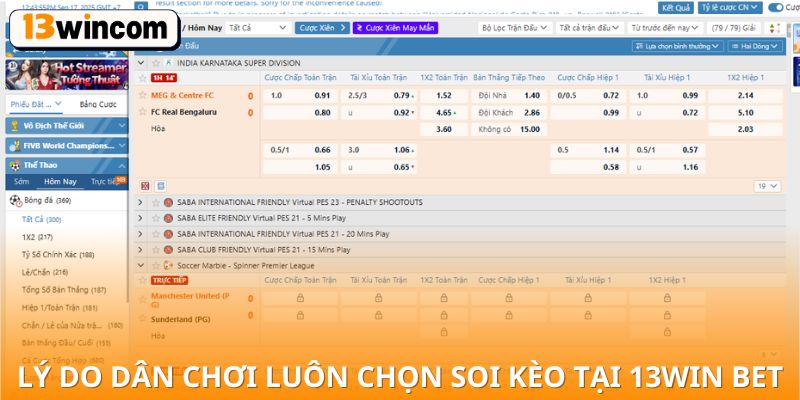Click the 1H 14' live time badge
This screenshot has width=800, height=400.
(164, 78)
